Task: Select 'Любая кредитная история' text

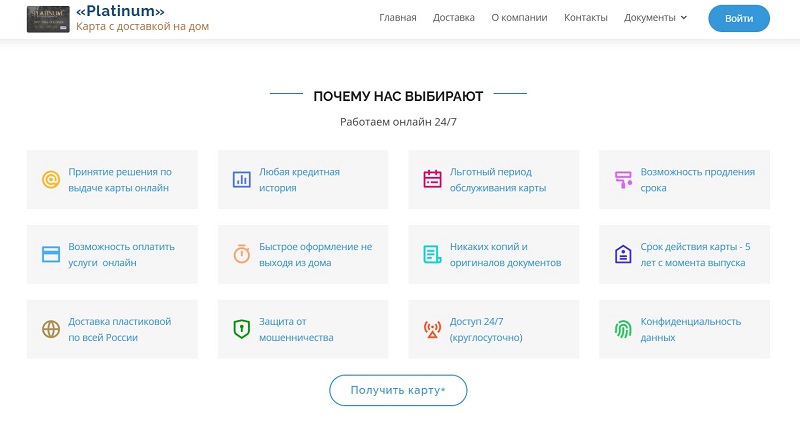Action: [299, 180]
